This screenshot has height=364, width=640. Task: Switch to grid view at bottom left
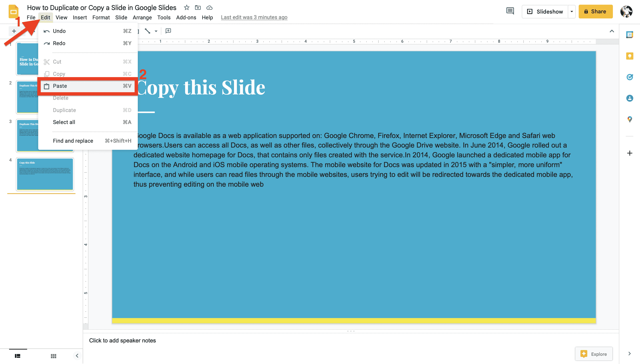click(x=54, y=356)
